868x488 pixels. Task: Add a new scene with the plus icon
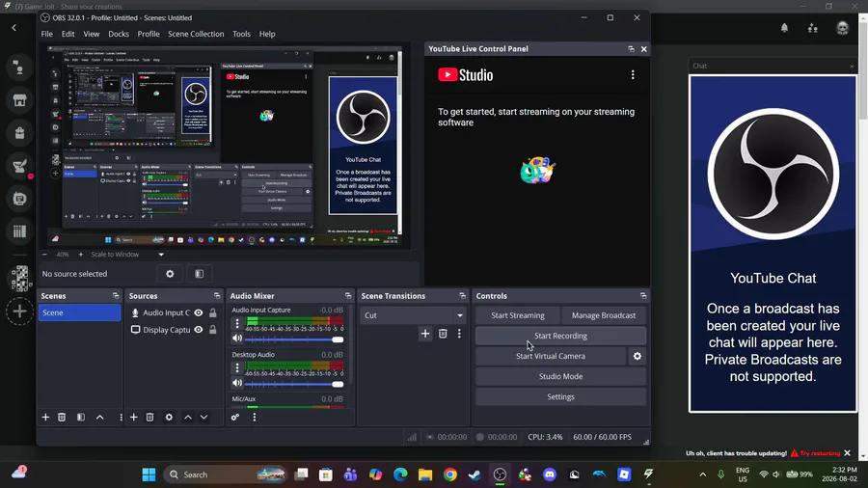[x=45, y=418]
